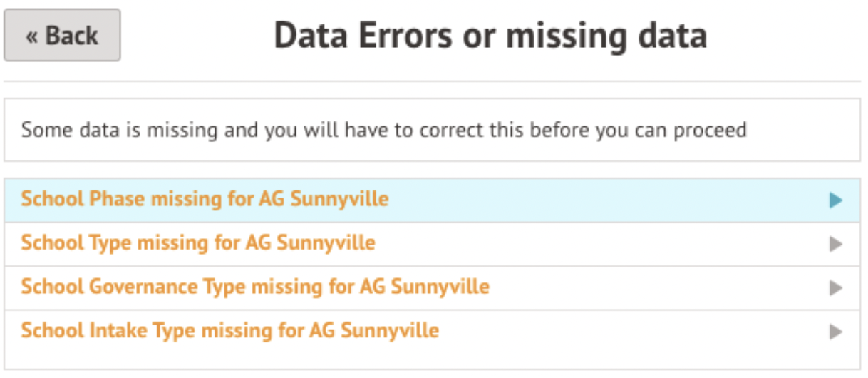Click the 'Some data is missing' notice text
Viewport: 868px width, 378px height.
click(x=383, y=131)
